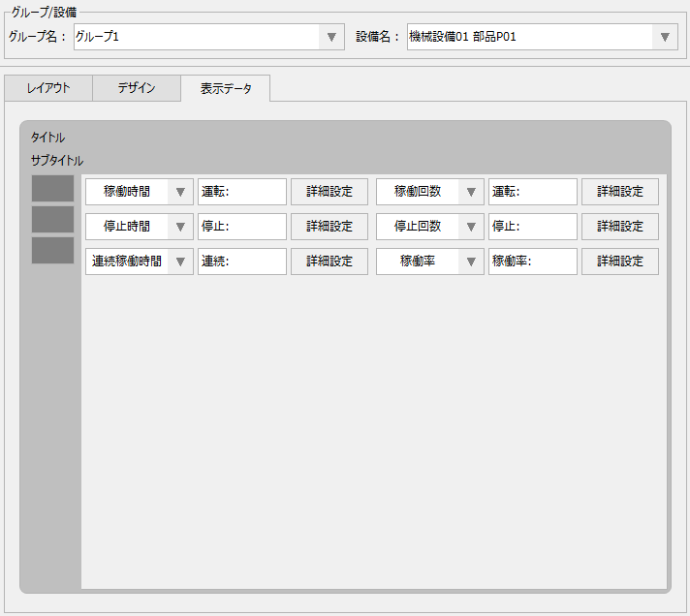Expand the 停止時間 dropdown
The width and height of the screenshot is (690, 616).
point(140,227)
